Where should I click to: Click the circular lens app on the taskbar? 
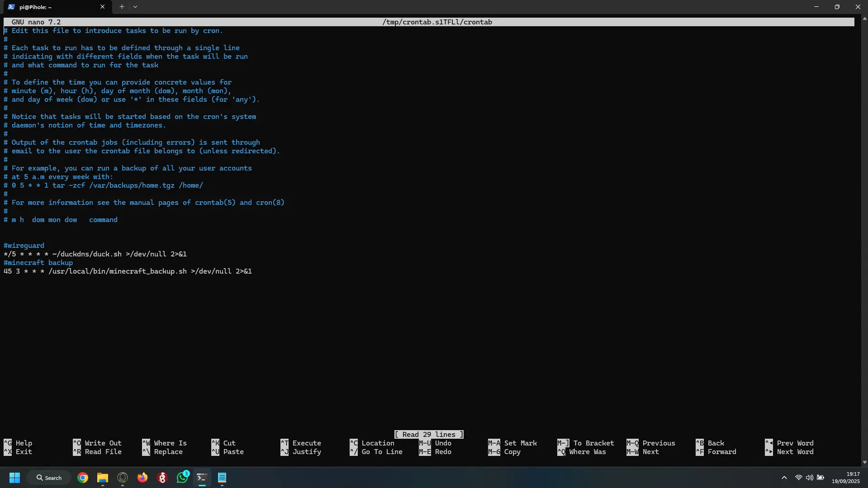pyautogui.click(x=122, y=478)
